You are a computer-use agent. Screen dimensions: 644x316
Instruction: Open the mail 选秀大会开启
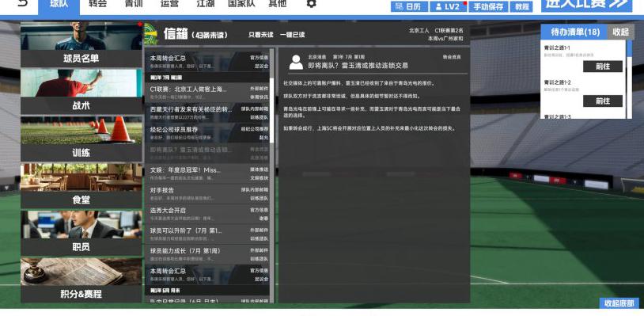pos(207,214)
